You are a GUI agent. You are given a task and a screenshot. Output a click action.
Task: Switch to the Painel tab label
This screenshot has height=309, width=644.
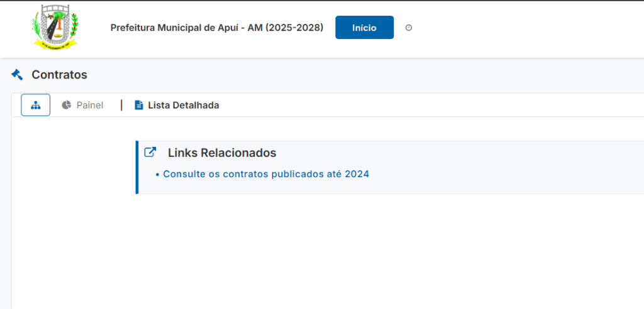click(x=90, y=106)
